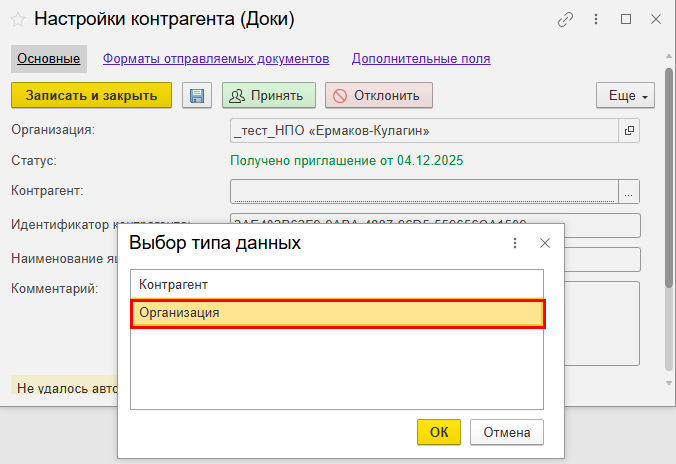The width and height of the screenshot is (676, 464).
Task: Click Отклонить to reject invitation
Action: (379, 96)
